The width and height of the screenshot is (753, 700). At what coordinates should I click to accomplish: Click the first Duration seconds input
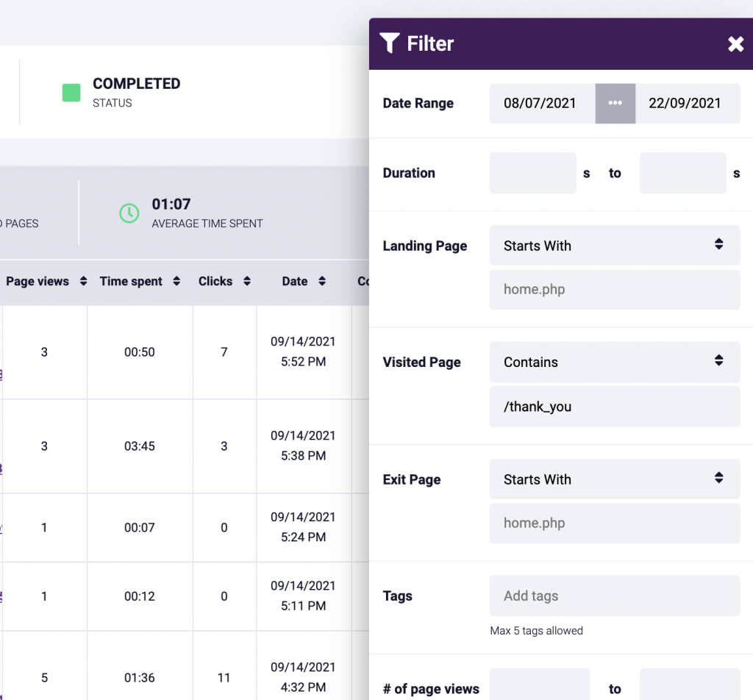click(532, 173)
